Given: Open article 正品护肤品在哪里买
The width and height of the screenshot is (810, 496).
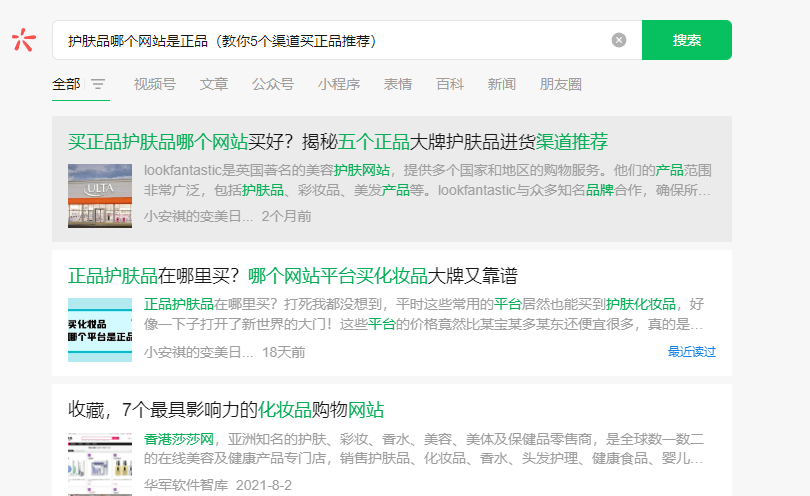Looking at the screenshot, I should click(x=292, y=275).
